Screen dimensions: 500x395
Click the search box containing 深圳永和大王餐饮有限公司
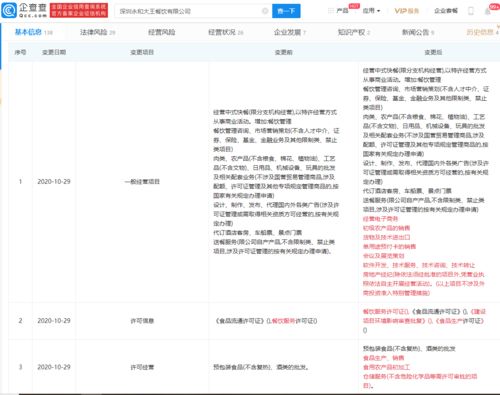pos(193,11)
